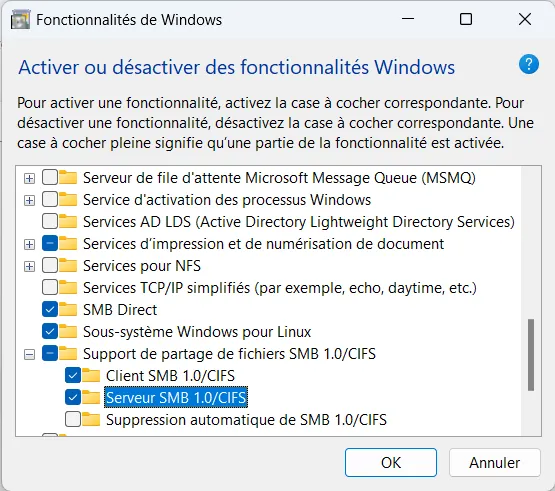Click the Annuler button
The width and height of the screenshot is (555, 491).
click(494, 462)
